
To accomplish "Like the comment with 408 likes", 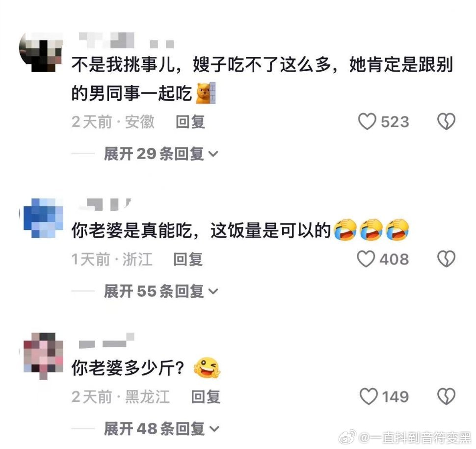I will pyautogui.click(x=366, y=259).
